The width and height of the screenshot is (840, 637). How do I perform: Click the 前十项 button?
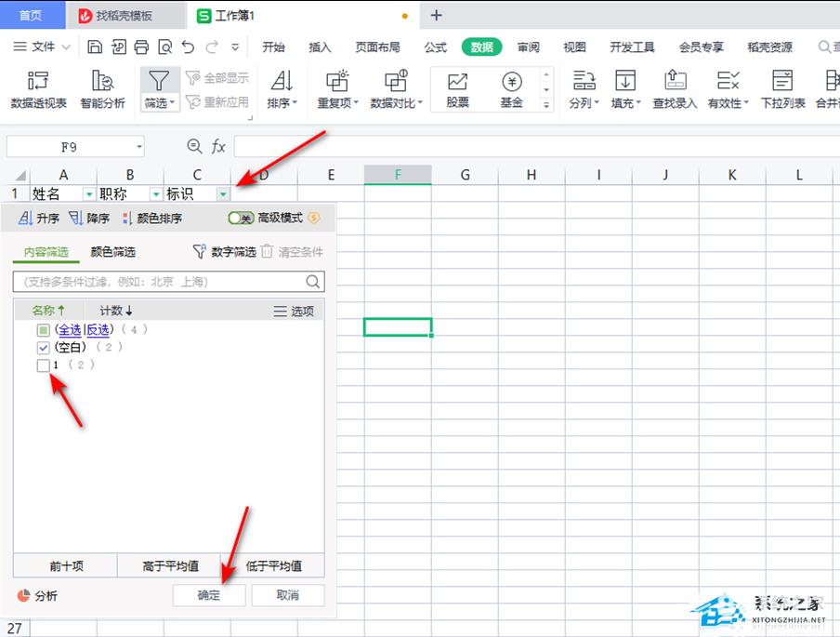tap(66, 565)
